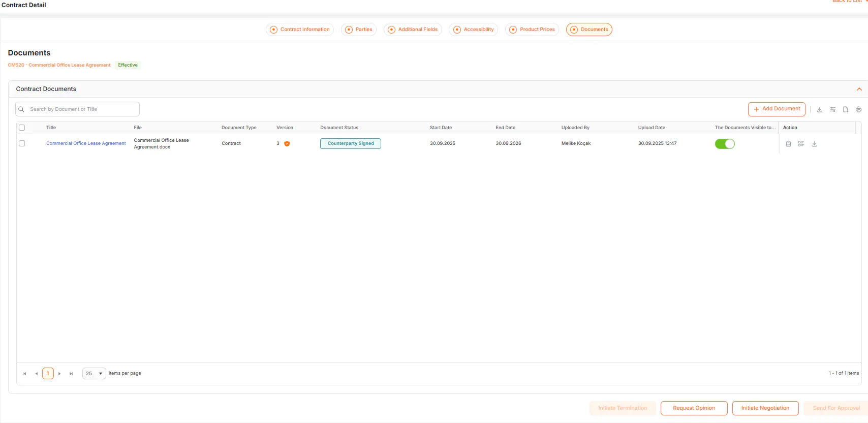The height and width of the screenshot is (423, 868).
Task: Click the Upload Date cell 30.09.2025 13:47
Action: 658,143
